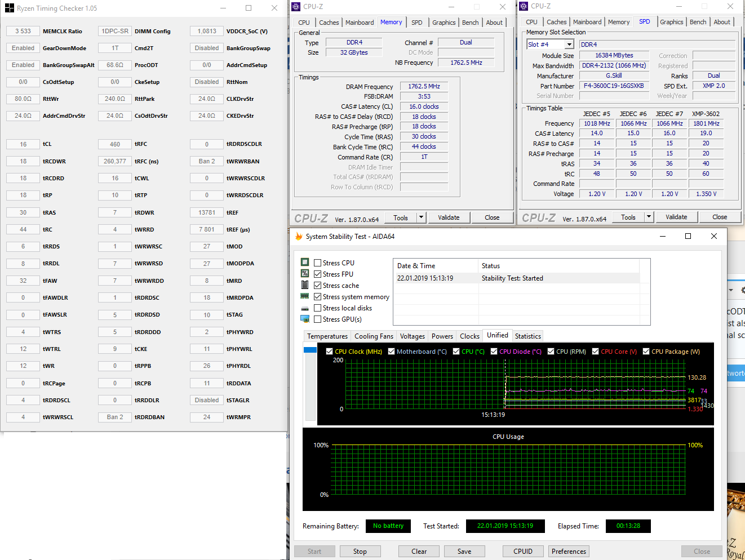Screen dimensions: 745x560
Task: Click the monitor icon beside Stress GPU(s)
Action: tap(305, 319)
